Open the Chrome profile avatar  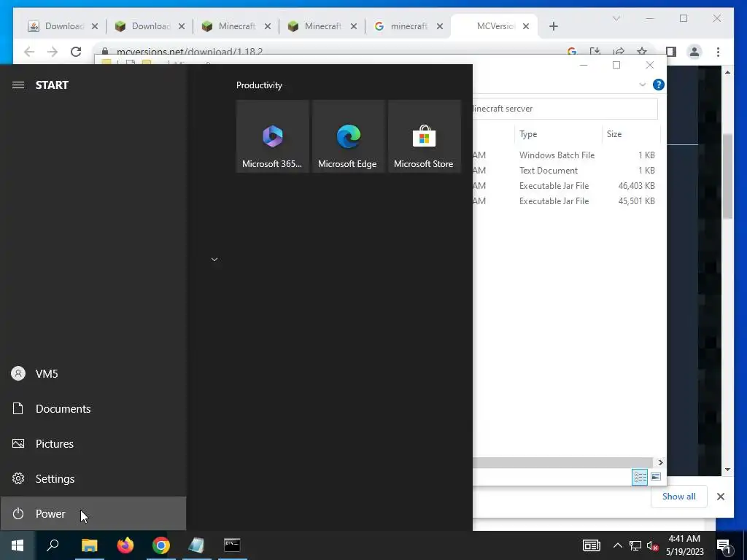pos(694,52)
